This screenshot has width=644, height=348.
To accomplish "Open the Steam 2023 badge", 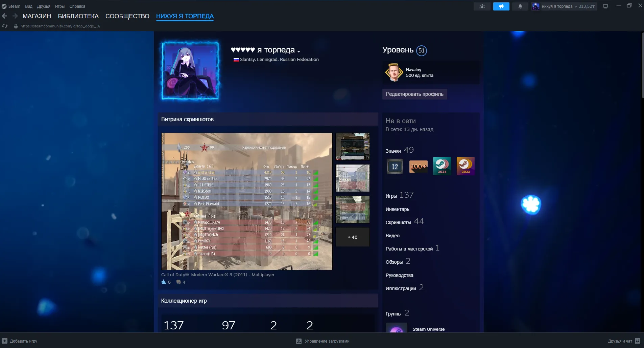I will coord(466,166).
